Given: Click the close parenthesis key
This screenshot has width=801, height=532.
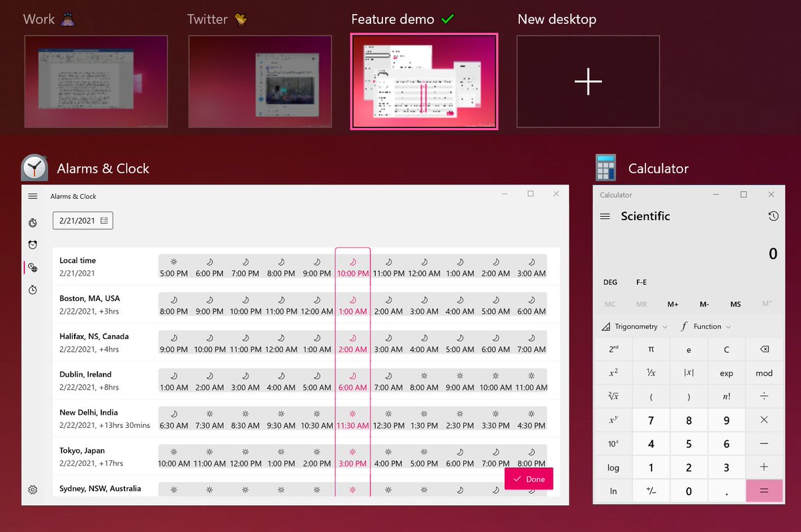Looking at the screenshot, I should pyautogui.click(x=689, y=396).
